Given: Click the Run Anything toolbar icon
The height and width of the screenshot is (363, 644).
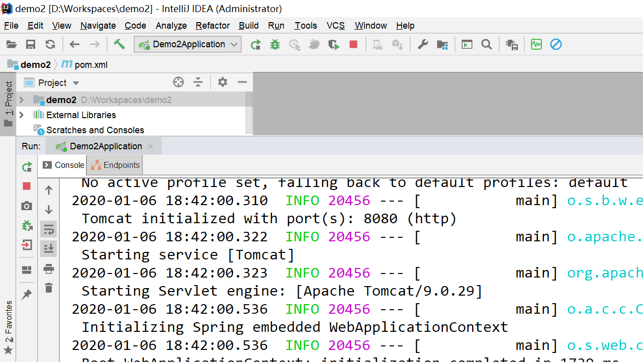Looking at the screenshot, I should tap(467, 45).
